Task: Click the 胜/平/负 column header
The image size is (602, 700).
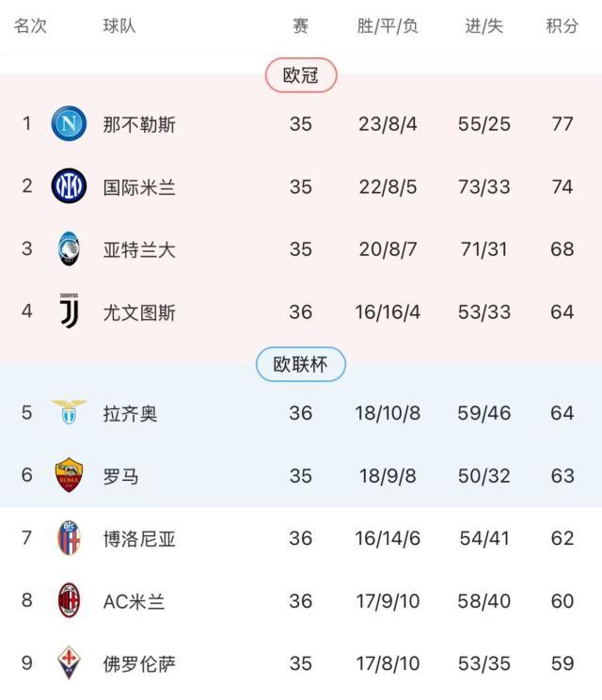Action: tap(387, 26)
